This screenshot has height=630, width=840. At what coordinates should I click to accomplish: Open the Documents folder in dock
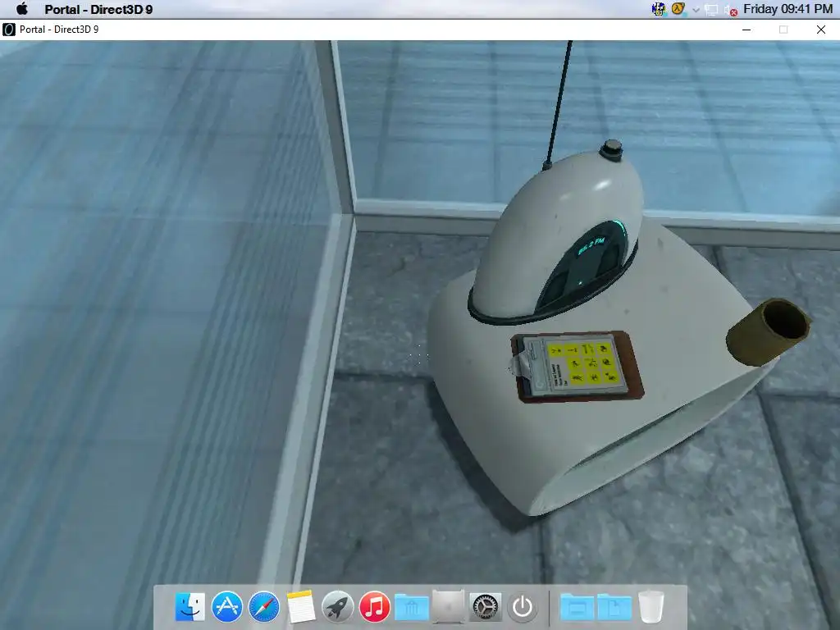pyautogui.click(x=614, y=608)
